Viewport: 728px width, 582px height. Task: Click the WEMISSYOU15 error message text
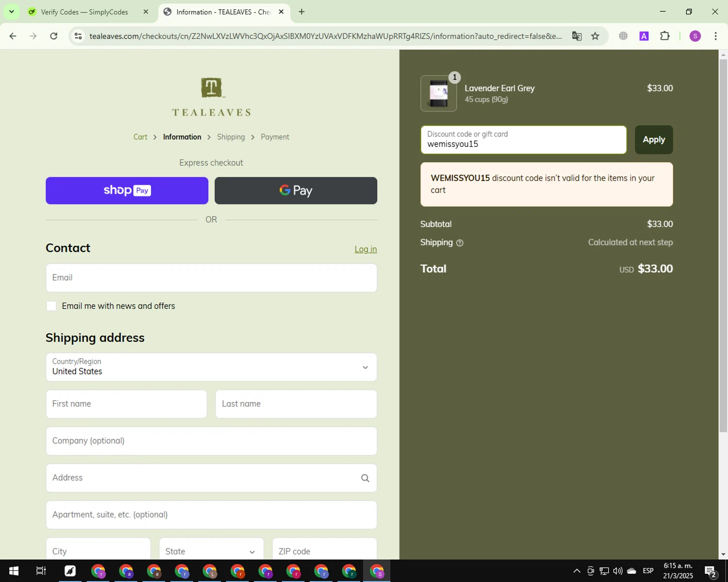coord(543,184)
